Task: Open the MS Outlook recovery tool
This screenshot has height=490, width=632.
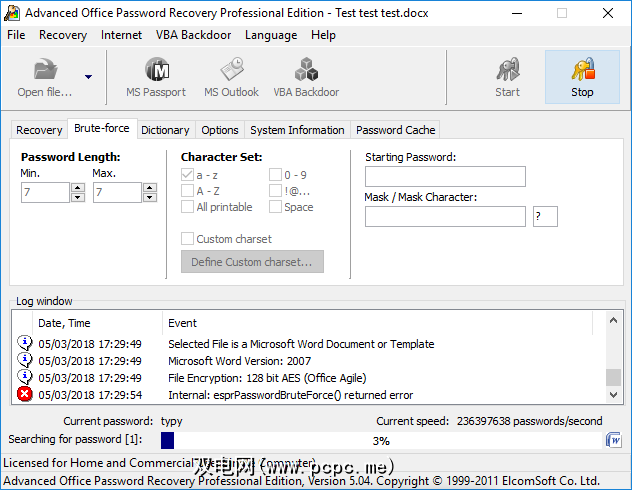Action: point(231,77)
